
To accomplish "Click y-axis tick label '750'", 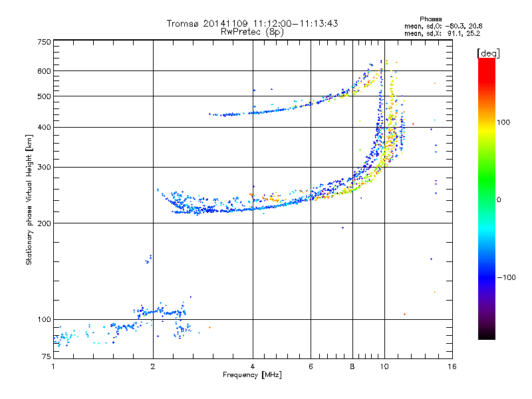I will [44, 42].
